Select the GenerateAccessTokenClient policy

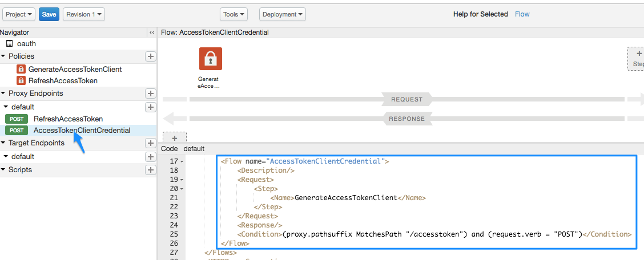pyautogui.click(x=75, y=69)
